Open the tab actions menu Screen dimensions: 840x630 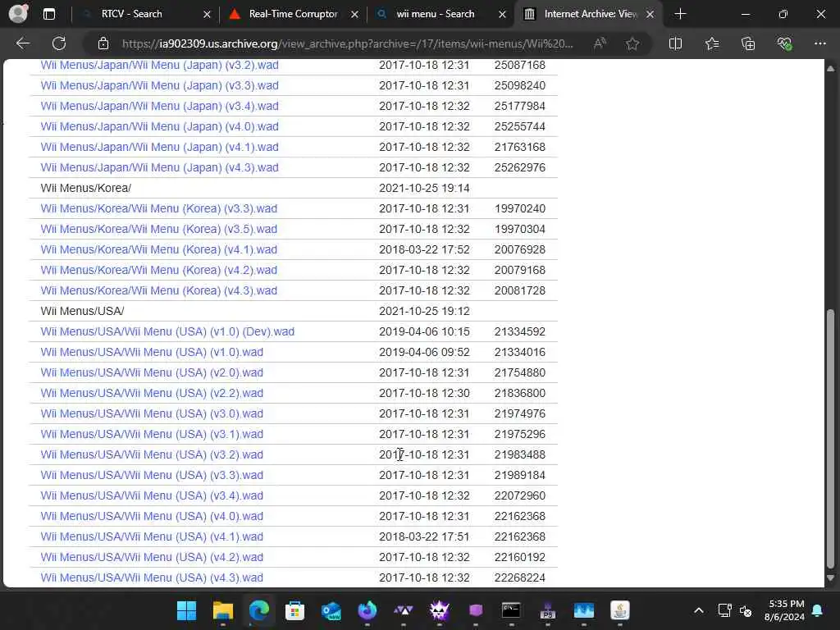(48, 14)
